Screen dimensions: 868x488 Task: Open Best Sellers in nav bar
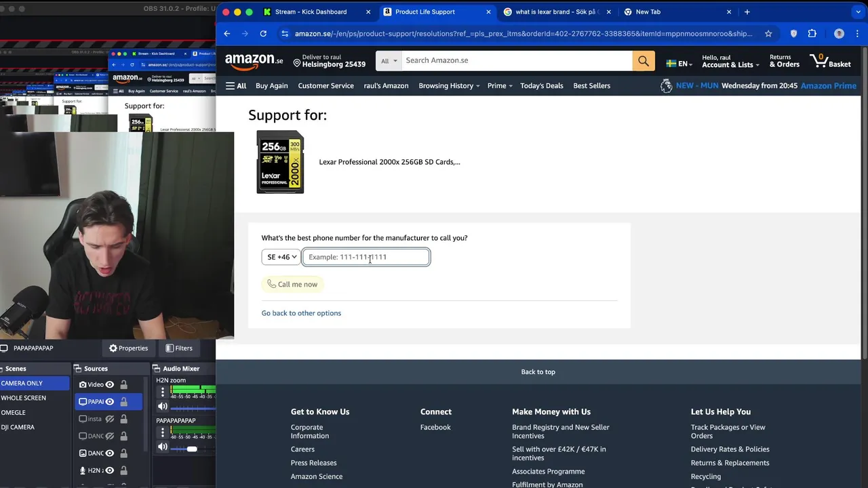tap(592, 85)
